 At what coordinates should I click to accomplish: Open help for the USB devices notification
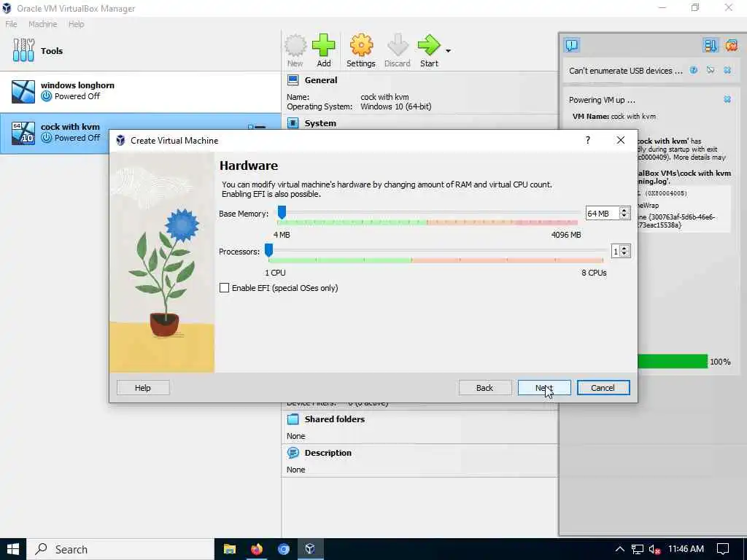[694, 70]
